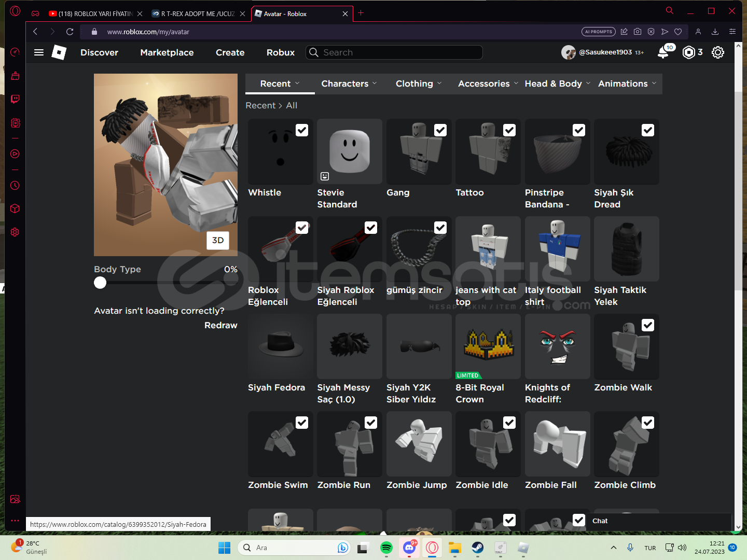747x560 pixels.
Task: Expand the Clothing category dropdown
Action: (419, 83)
